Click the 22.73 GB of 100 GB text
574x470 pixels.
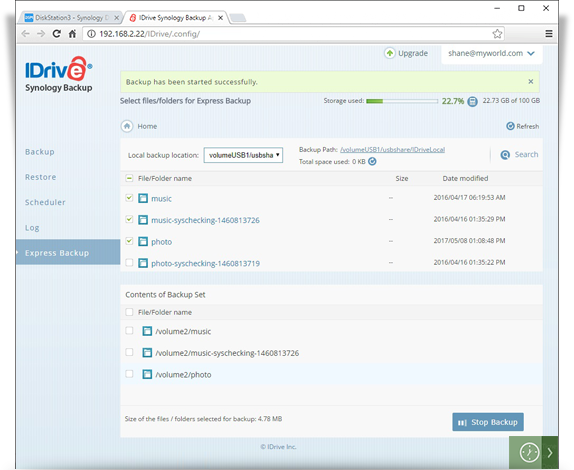(511, 101)
